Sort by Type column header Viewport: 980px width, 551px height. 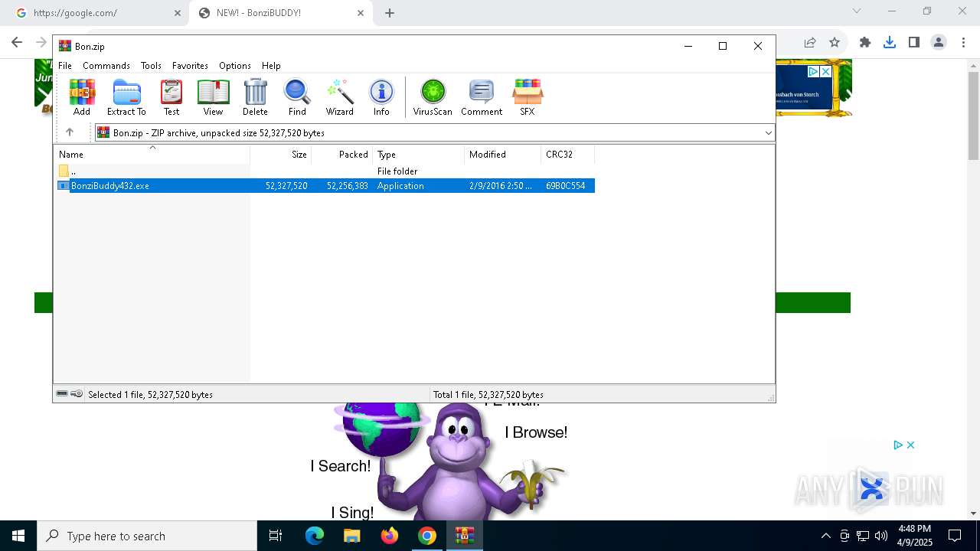418,154
